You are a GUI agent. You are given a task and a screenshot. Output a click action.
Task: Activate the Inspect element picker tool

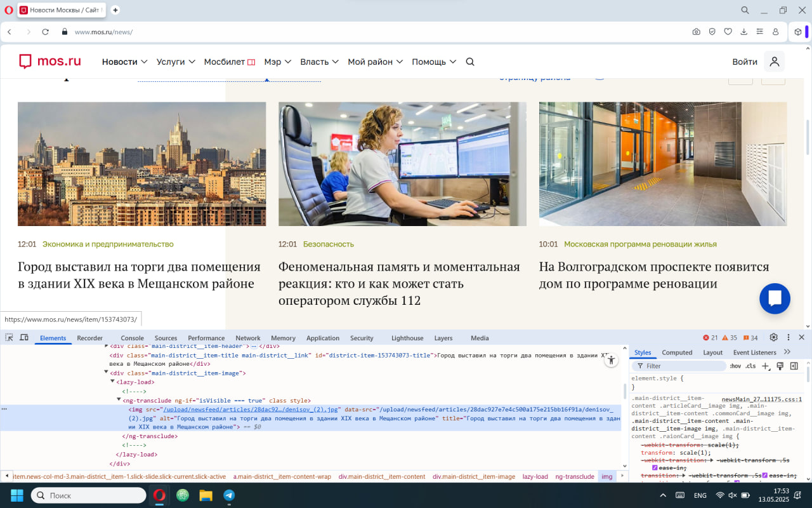pyautogui.click(x=9, y=338)
